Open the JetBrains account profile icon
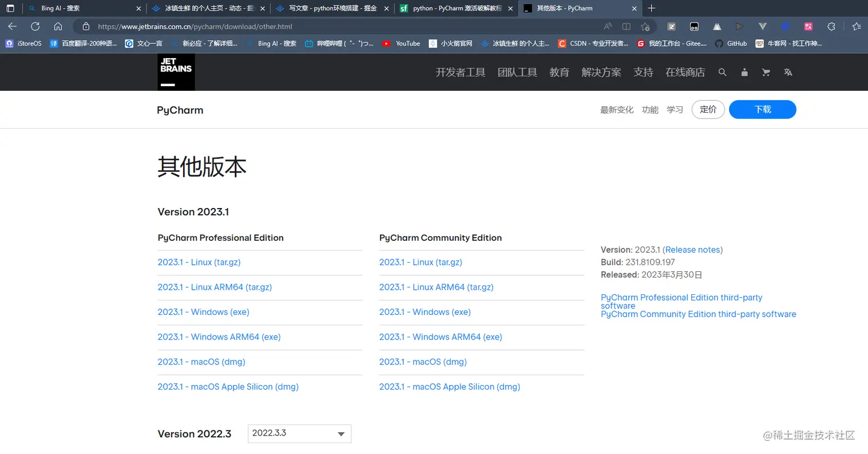Viewport: 868px width, 454px height. click(x=745, y=72)
